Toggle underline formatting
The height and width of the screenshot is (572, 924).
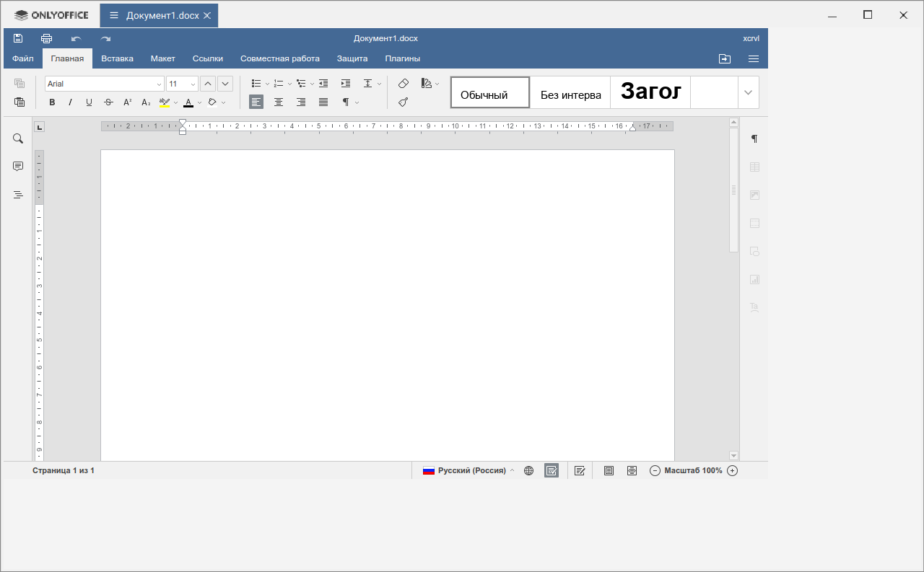tap(90, 102)
